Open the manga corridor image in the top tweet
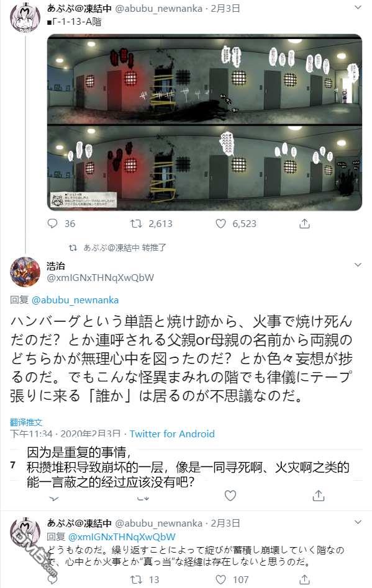 tap(204, 122)
